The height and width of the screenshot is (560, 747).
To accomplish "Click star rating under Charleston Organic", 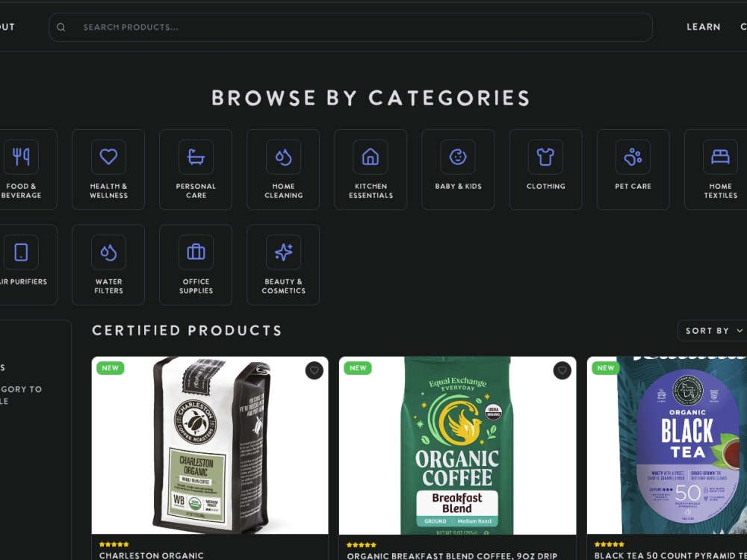I will [114, 544].
